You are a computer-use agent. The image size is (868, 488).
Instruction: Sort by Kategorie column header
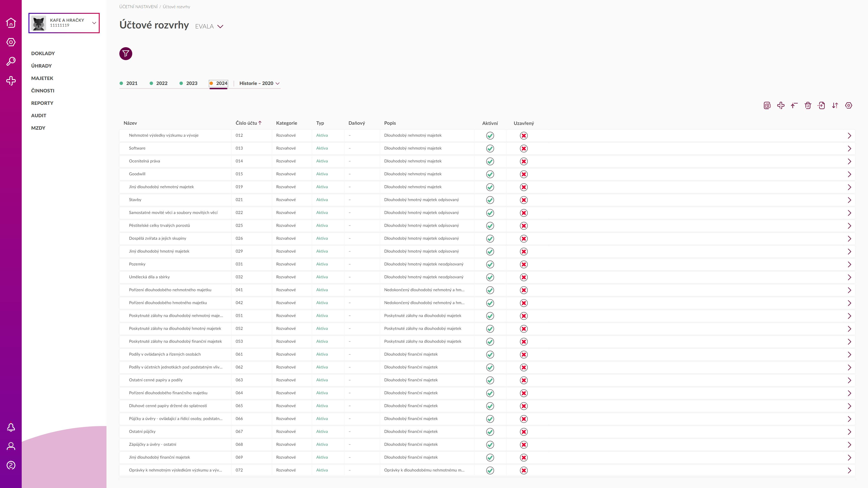pos(286,123)
